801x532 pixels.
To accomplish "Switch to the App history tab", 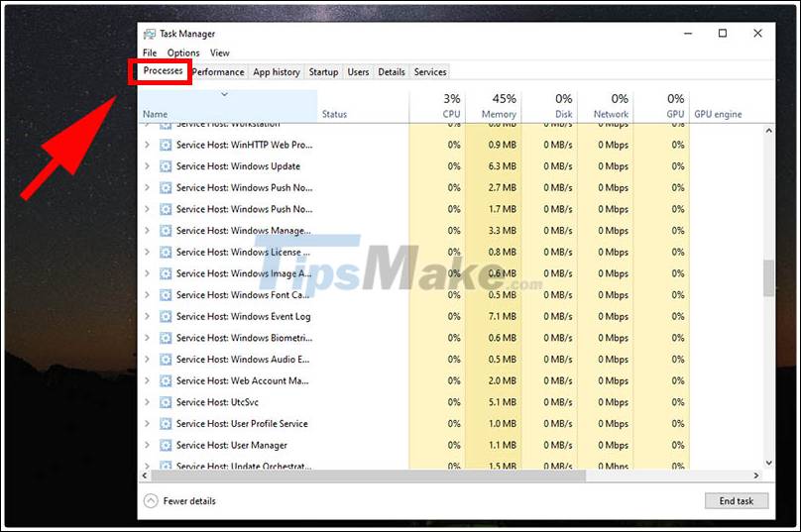I will coord(277,72).
